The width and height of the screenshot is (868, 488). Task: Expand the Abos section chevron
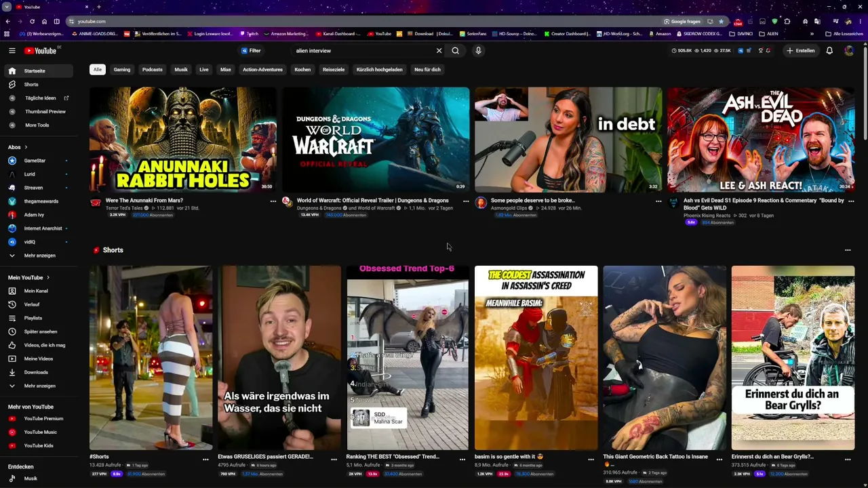[x=26, y=147]
